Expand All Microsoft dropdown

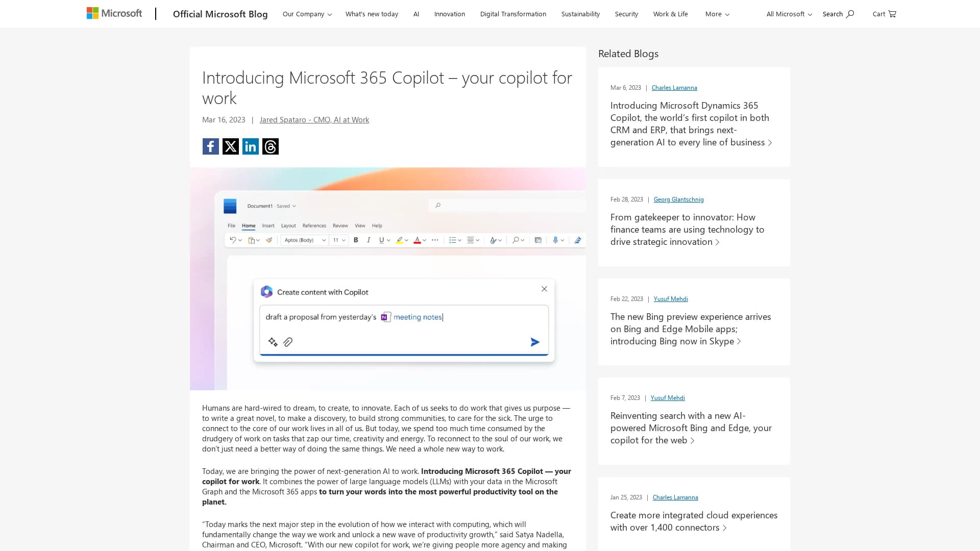789,14
